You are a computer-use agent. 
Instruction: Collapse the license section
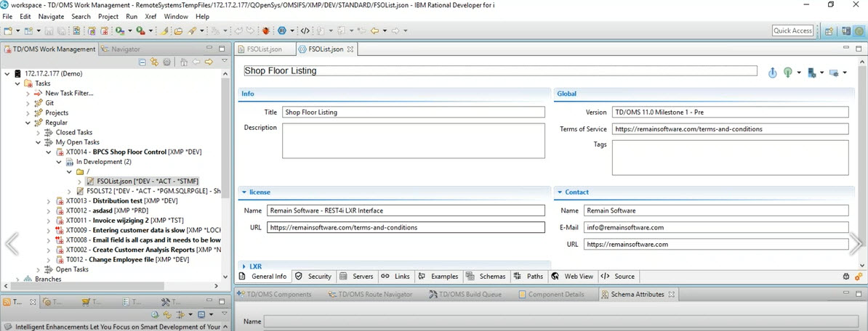[244, 192]
